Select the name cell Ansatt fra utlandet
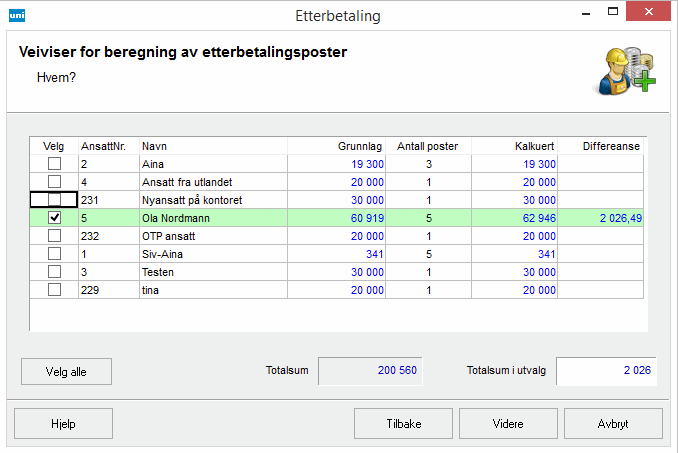This screenshot has height=453, width=678. point(214,182)
